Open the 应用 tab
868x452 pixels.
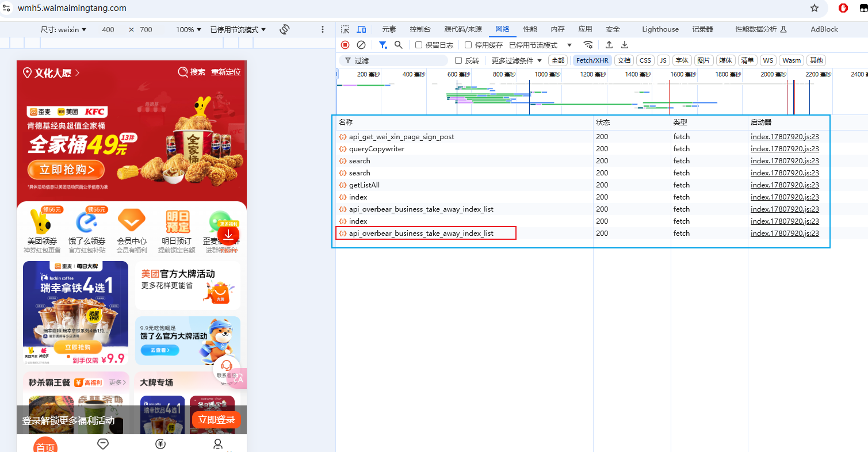pyautogui.click(x=585, y=29)
